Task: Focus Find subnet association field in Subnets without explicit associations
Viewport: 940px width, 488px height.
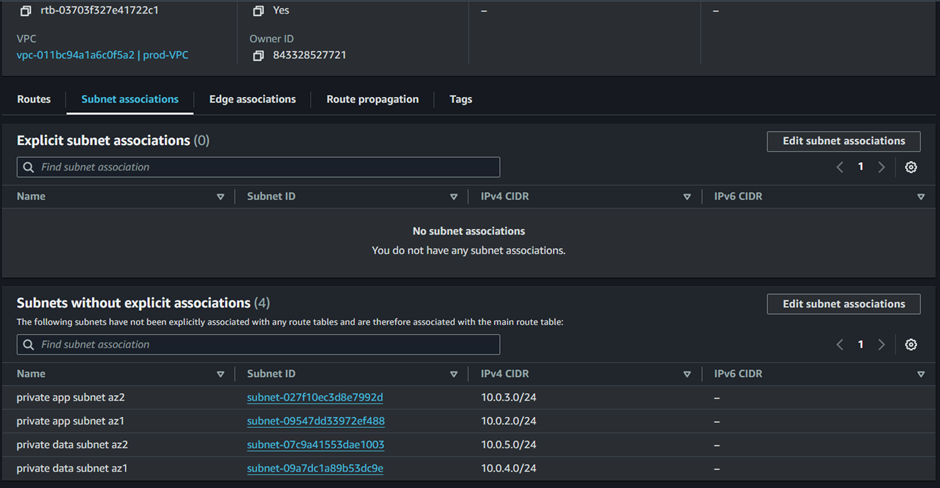Action: [258, 345]
